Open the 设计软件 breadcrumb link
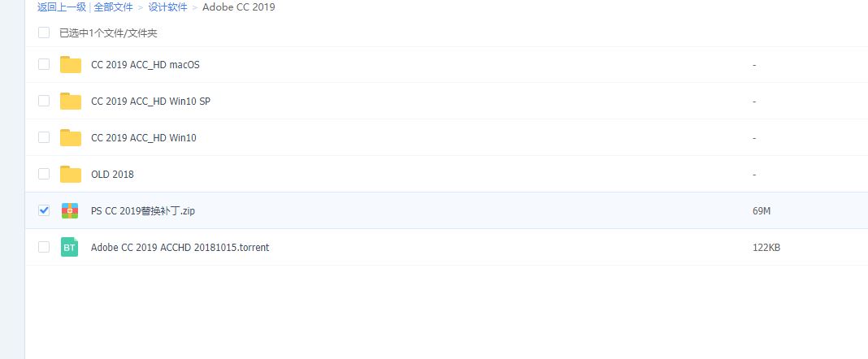The width and height of the screenshot is (868, 359). pos(167,7)
